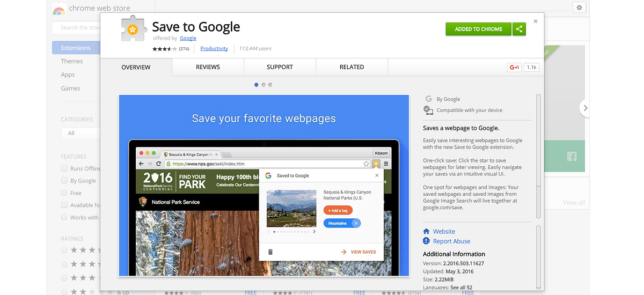
Task: Toggle the Available for checkbox
Action: tap(64, 205)
